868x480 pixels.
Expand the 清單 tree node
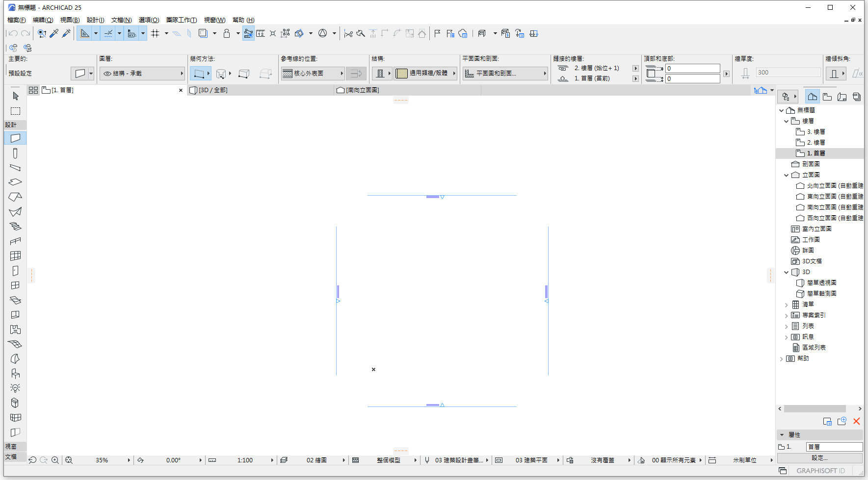tap(787, 304)
